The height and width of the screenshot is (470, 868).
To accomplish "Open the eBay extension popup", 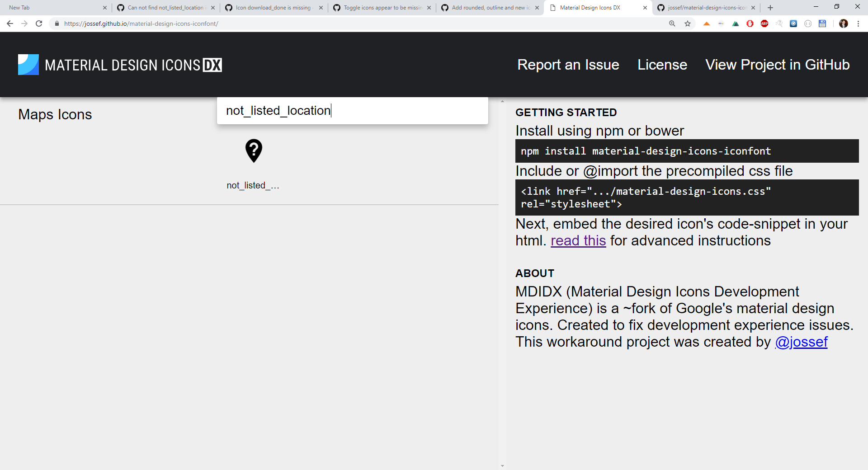I will tap(721, 23).
